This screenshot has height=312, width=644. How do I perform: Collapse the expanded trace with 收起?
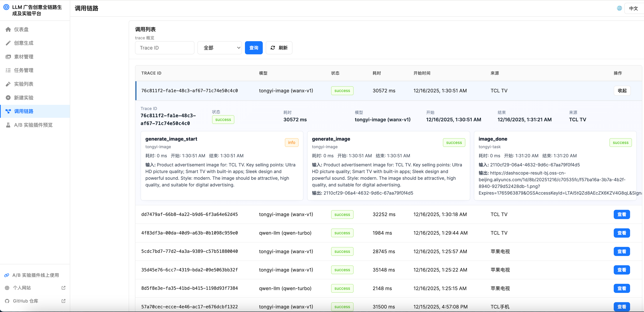click(622, 91)
